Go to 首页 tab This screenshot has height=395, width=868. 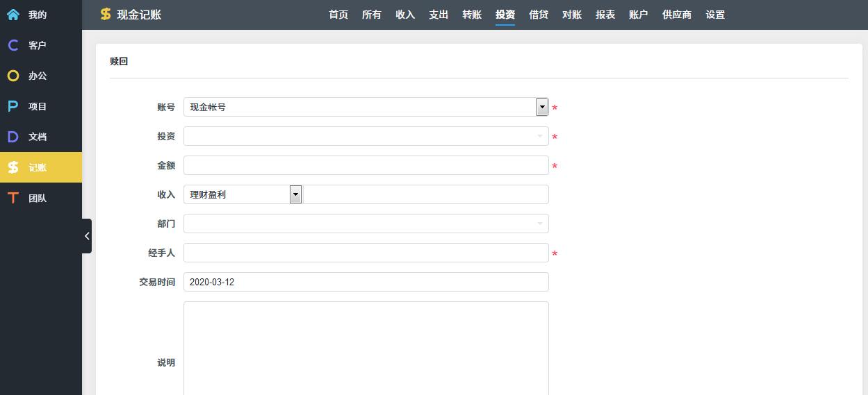coord(338,15)
